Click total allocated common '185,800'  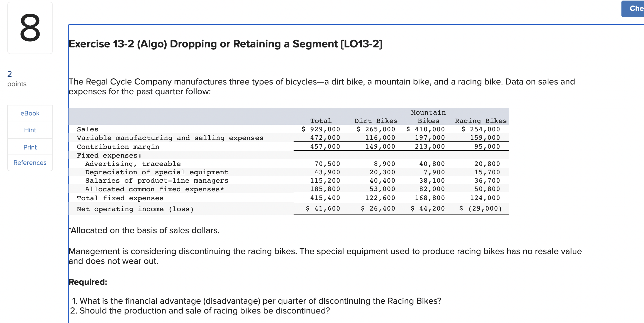point(325,189)
